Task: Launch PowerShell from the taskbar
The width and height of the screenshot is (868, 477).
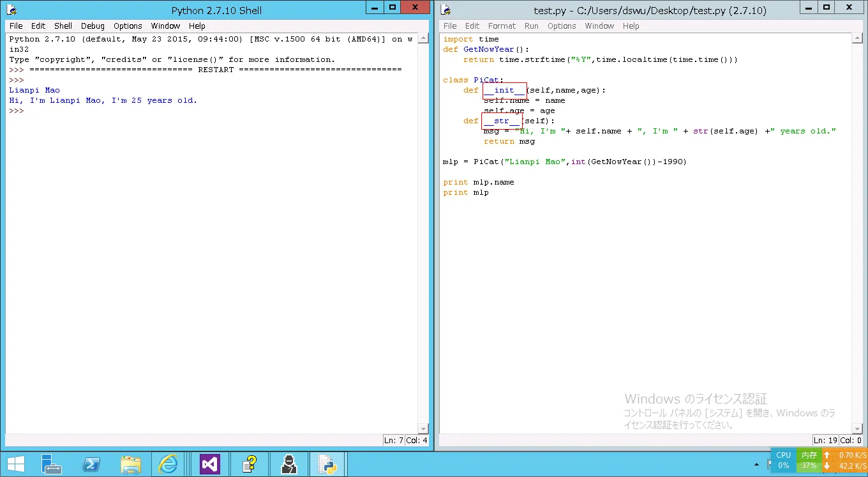Action: (91, 464)
